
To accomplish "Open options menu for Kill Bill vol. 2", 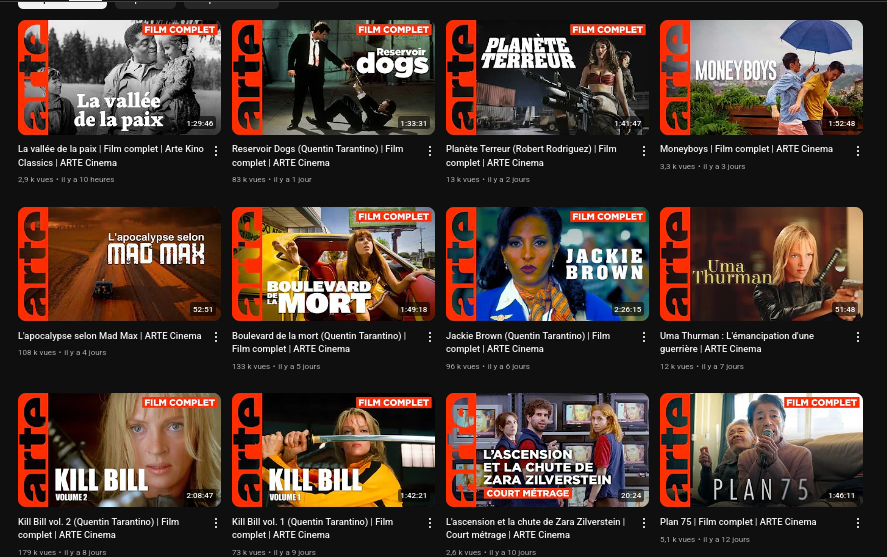I will point(216,523).
